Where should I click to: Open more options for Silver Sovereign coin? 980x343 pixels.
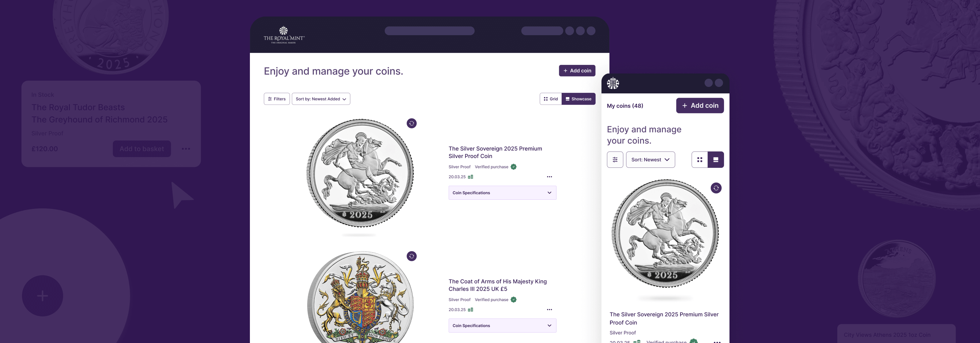549,177
